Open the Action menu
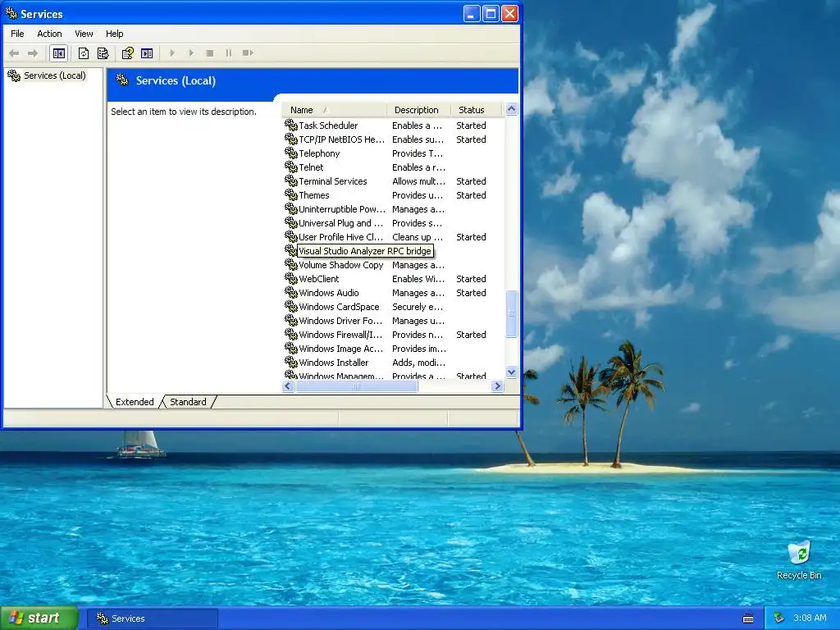Screen dimensions: 840x630 [x=49, y=34]
